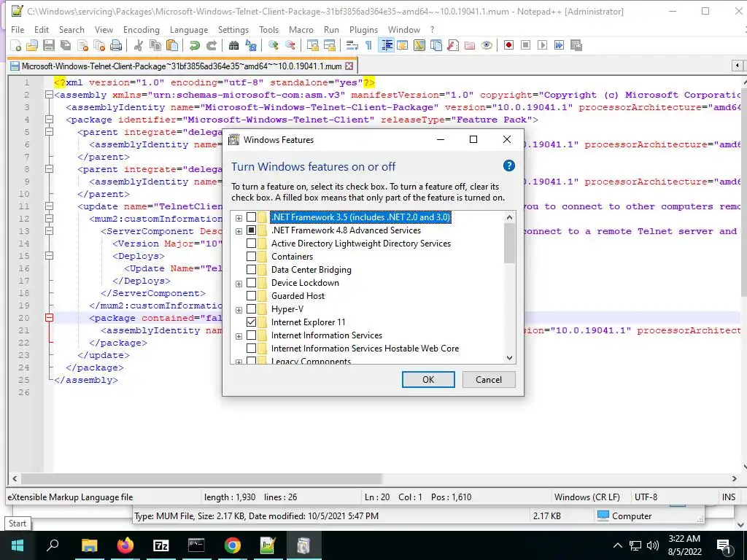Click the New file toolbar icon
747x560 pixels.
click(16, 45)
